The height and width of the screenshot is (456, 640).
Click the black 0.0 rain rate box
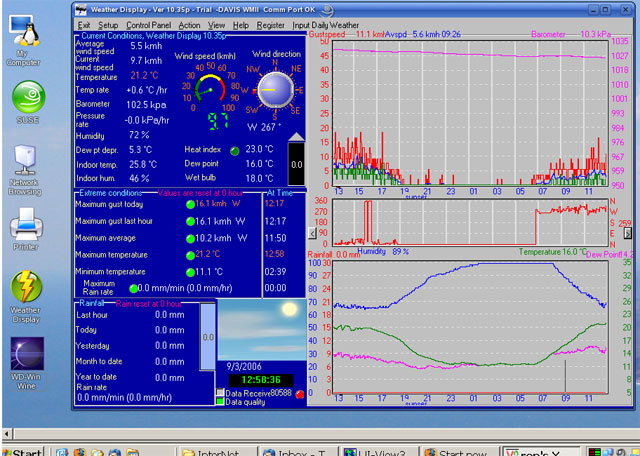[x=296, y=164]
